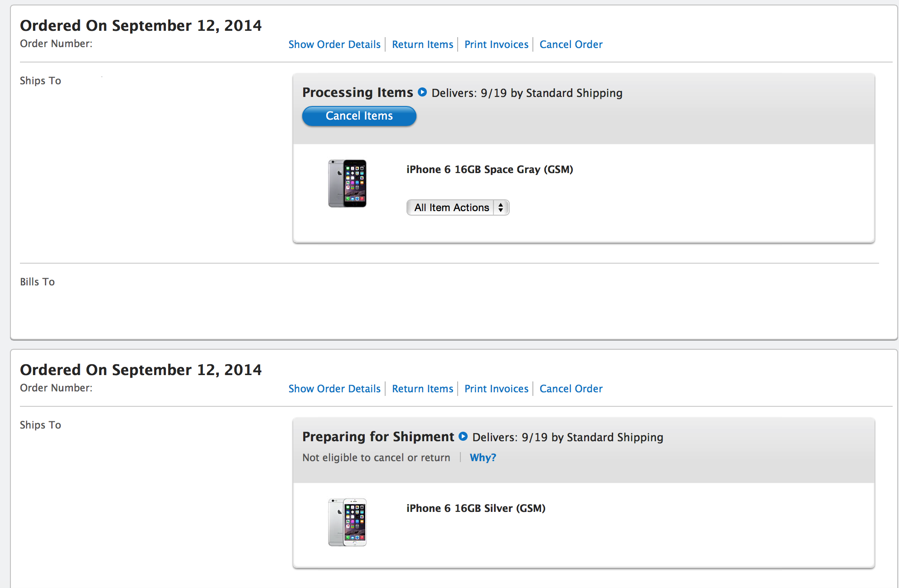
Task: Print Invoices for the first order
Action: point(496,44)
